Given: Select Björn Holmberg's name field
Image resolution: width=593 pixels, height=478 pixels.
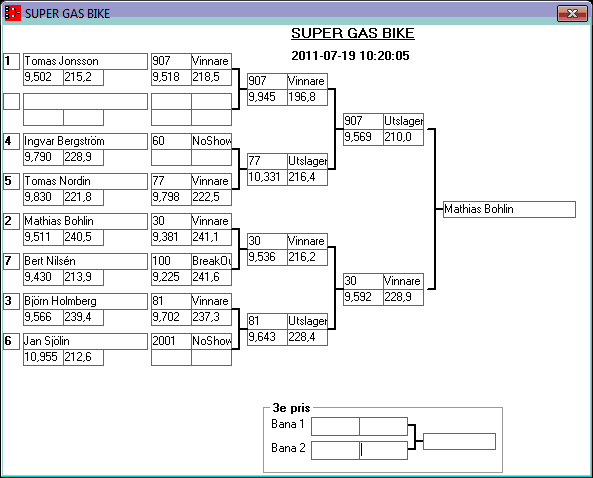Looking at the screenshot, I should pyautogui.click(x=85, y=301).
